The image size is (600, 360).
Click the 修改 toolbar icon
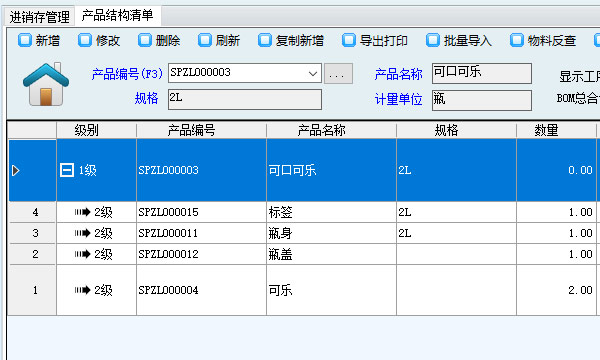[x=85, y=40]
